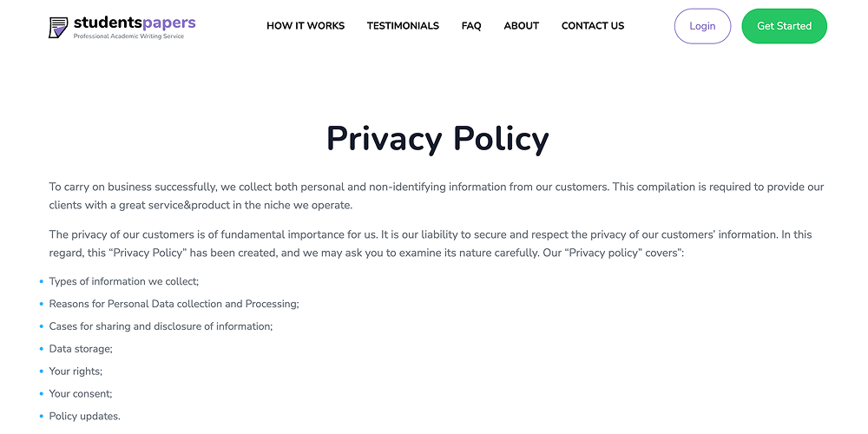Select the 'Your rights' bullet item
Screen dimensions: 868x434
[76, 372]
